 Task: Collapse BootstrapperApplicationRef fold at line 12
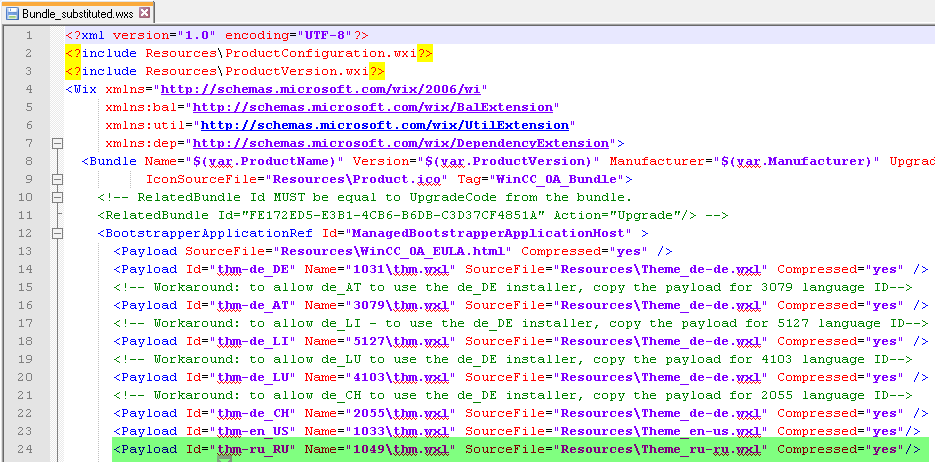(x=57, y=233)
